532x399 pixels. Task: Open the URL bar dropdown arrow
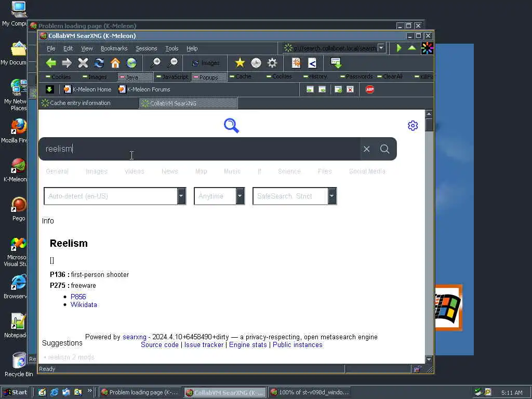pos(381,48)
